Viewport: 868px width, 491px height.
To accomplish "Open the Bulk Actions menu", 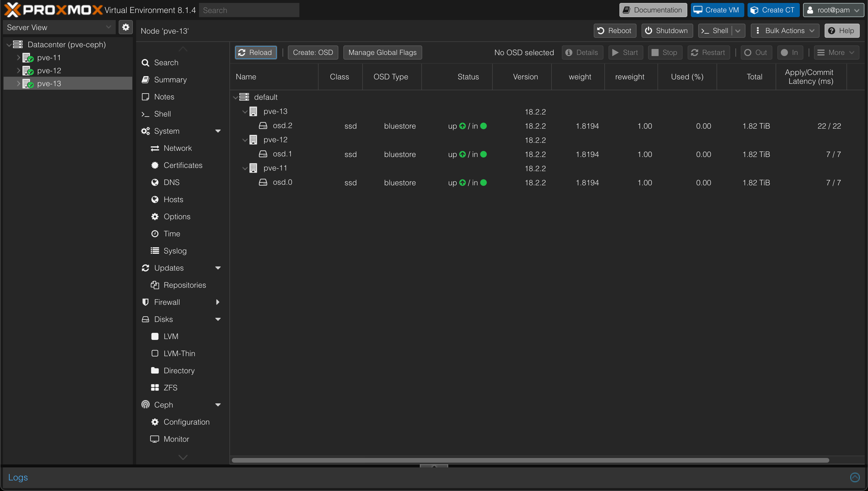I will [x=785, y=31].
